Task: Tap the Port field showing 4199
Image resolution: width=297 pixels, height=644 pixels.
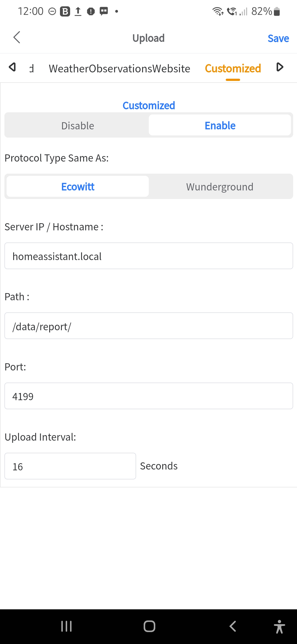Action: pos(148,396)
